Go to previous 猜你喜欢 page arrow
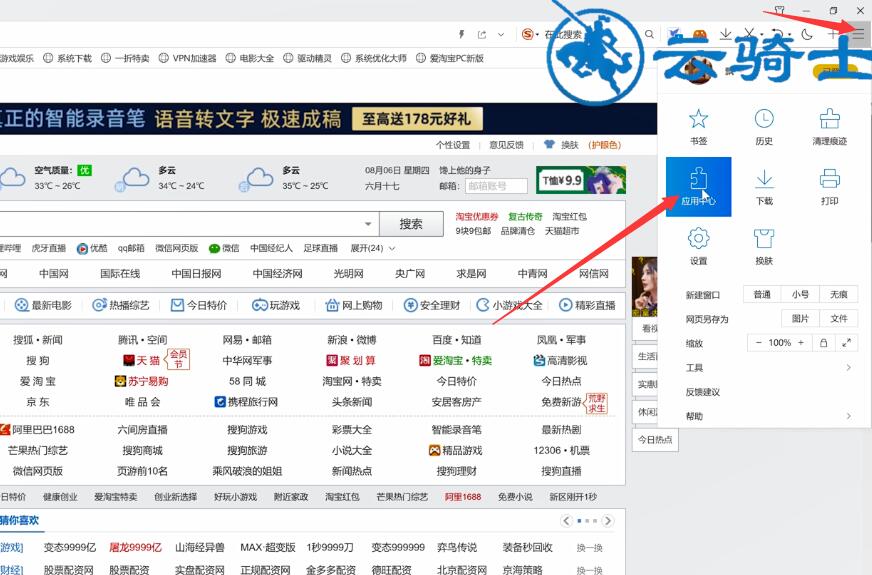872x575 pixels. pyautogui.click(x=566, y=521)
